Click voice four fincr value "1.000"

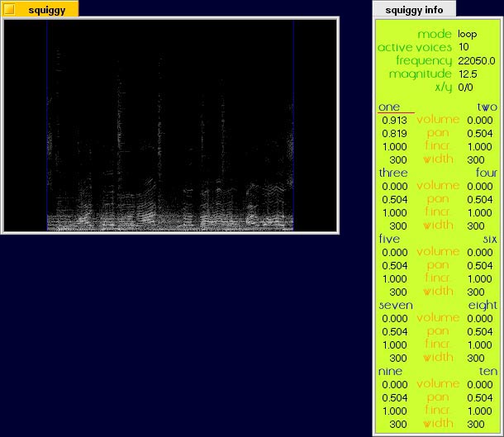pos(480,213)
